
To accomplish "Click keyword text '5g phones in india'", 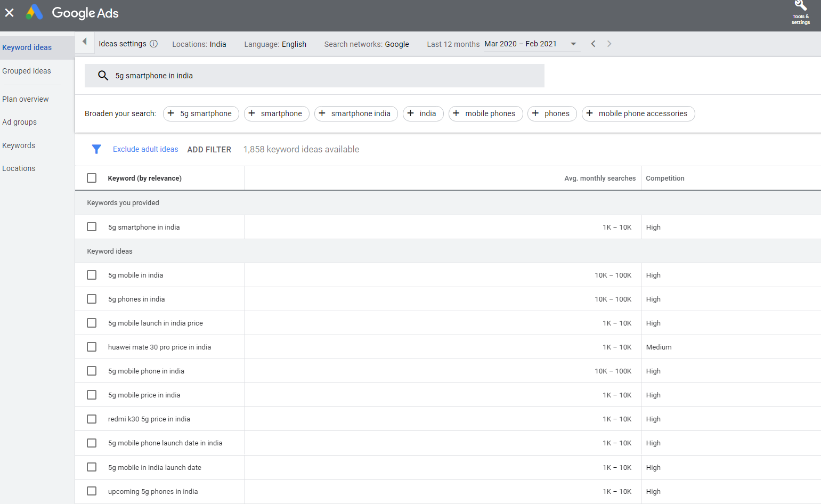I will tap(136, 299).
